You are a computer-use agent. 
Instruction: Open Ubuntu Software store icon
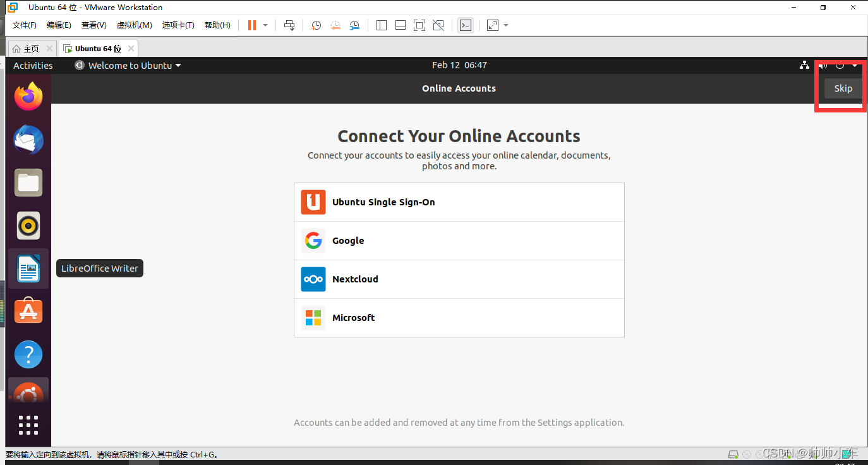[28, 311]
